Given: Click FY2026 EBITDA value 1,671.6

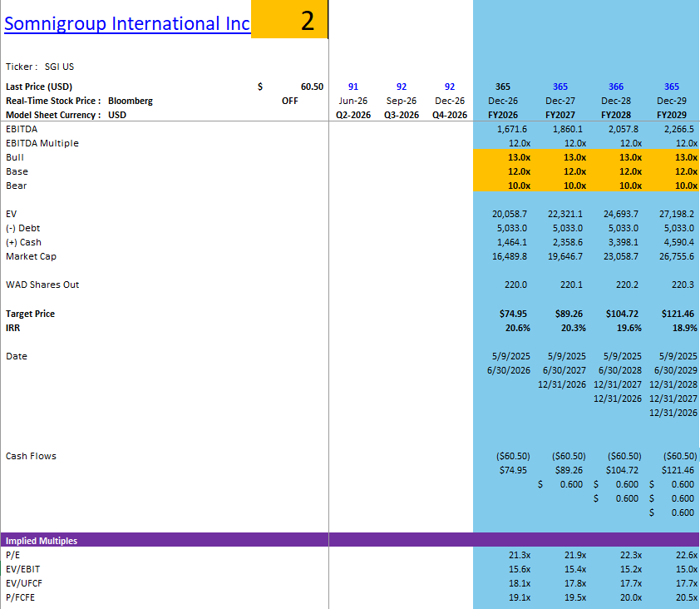Looking at the screenshot, I should click(512, 129).
